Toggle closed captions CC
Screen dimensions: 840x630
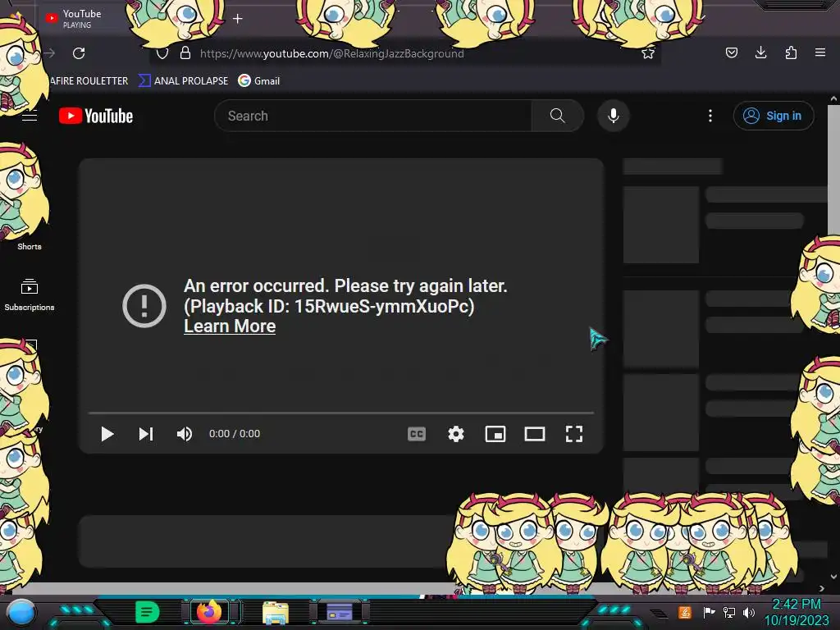(417, 434)
